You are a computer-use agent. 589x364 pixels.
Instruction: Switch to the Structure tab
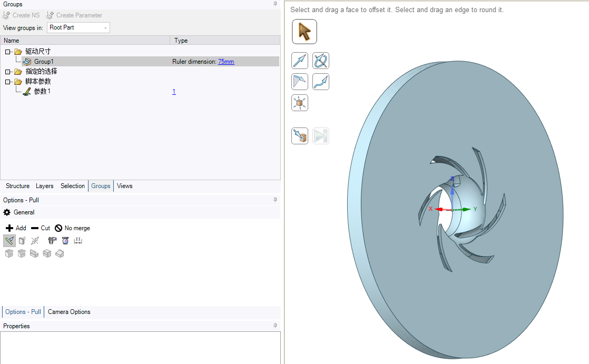[x=17, y=186]
